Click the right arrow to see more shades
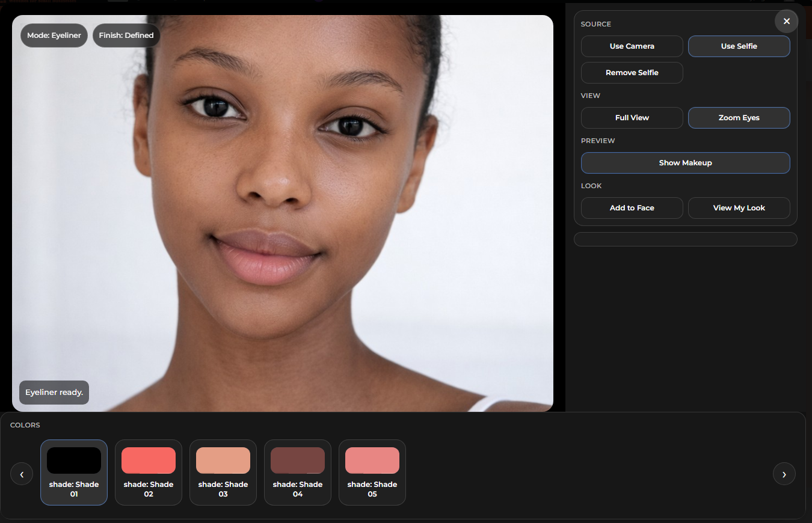 [784, 474]
